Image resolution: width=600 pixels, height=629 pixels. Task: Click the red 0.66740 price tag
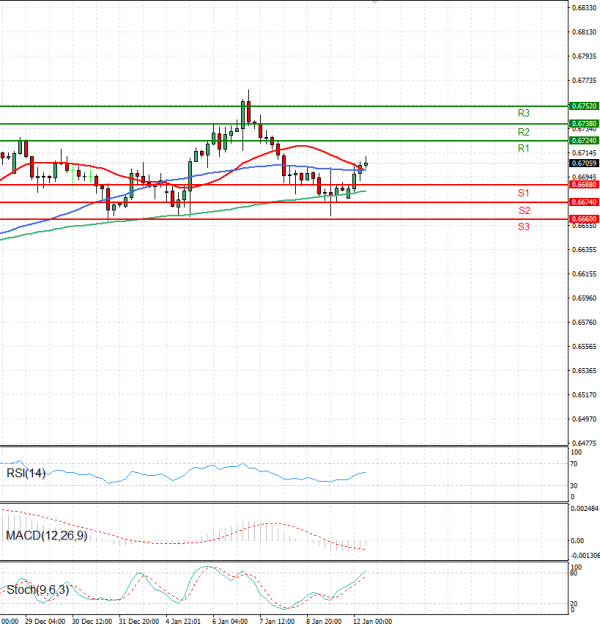[584, 202]
